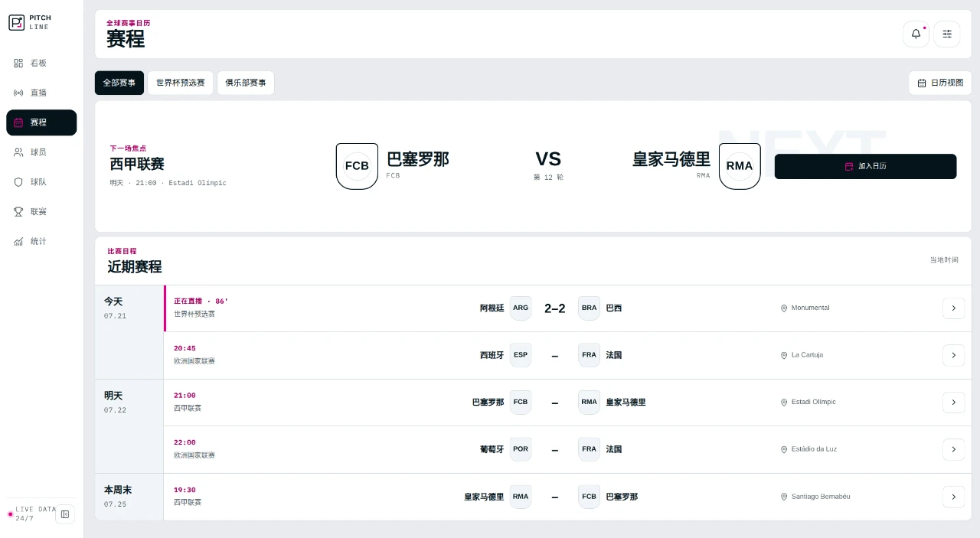This screenshot has width=980, height=538.
Task: Click ARG team badge
Action: 521,308
